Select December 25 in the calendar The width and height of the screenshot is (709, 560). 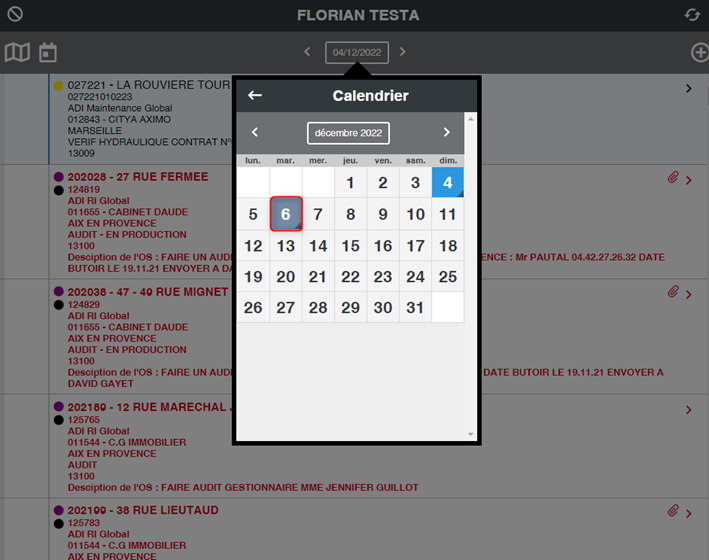448,277
